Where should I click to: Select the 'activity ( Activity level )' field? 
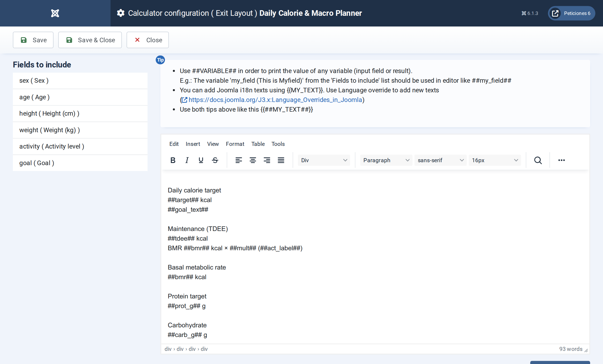tap(80, 146)
